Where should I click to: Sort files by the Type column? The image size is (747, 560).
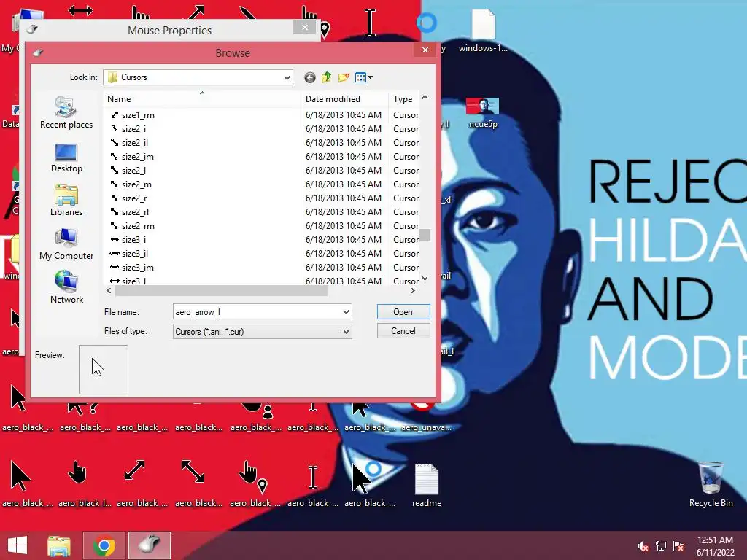click(x=404, y=99)
